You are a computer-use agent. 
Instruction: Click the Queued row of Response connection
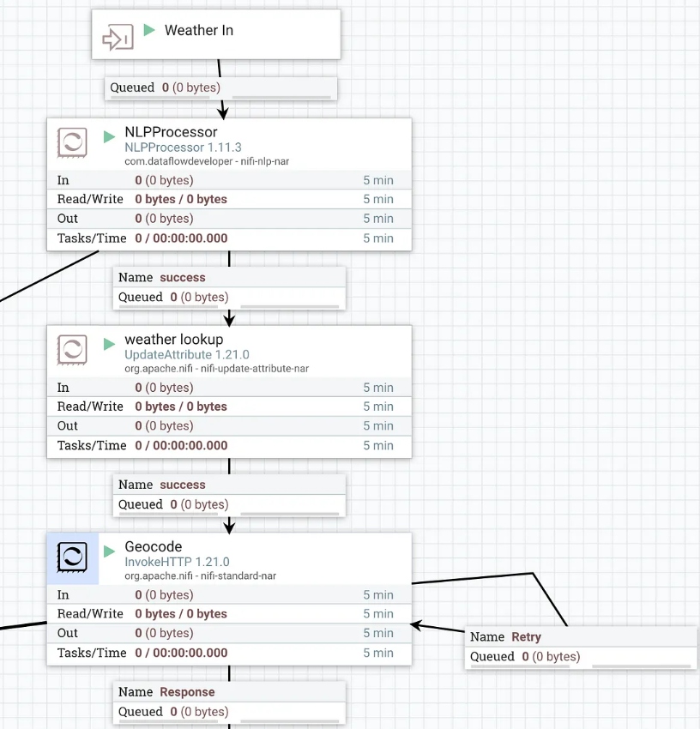tap(229, 712)
